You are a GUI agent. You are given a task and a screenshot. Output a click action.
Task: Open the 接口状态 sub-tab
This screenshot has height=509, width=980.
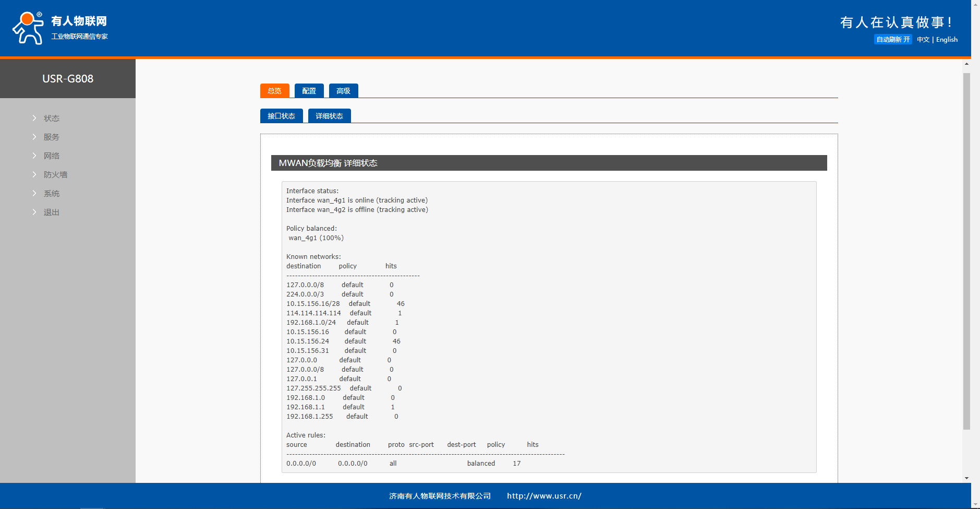281,116
